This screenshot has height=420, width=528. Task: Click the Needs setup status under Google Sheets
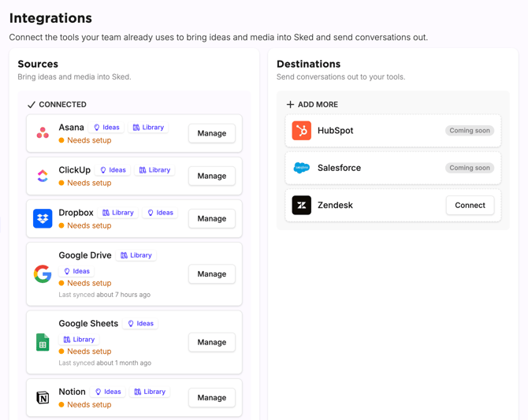point(85,351)
